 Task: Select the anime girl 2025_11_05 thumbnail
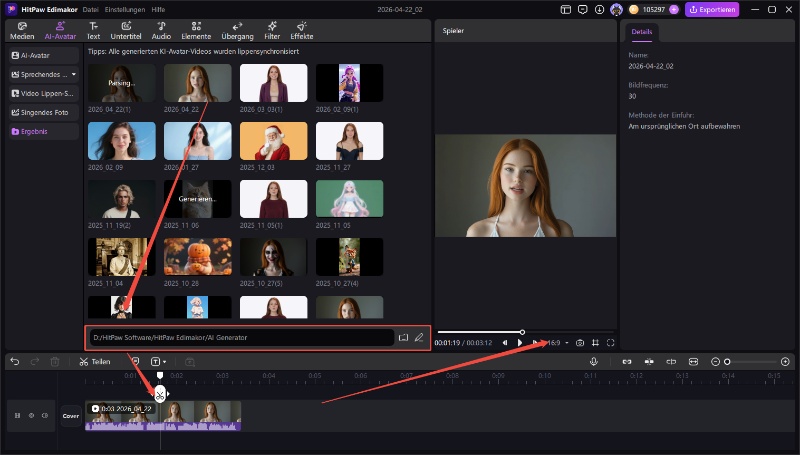pos(349,198)
